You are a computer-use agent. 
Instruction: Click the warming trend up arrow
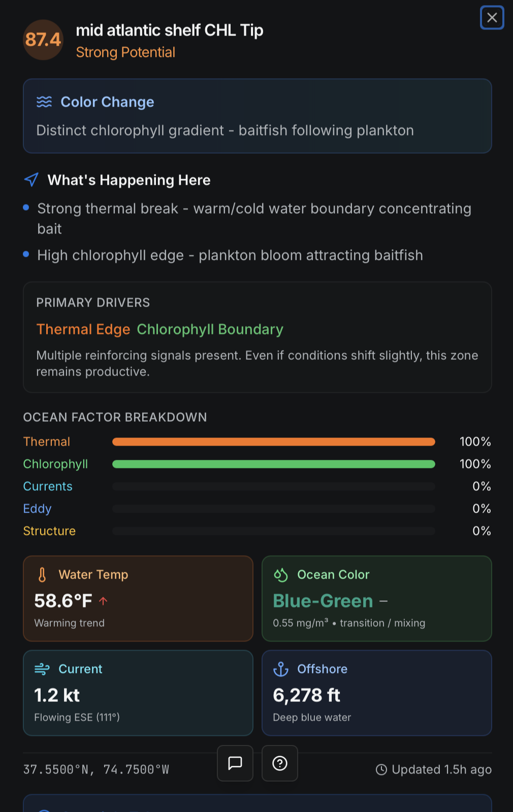click(103, 601)
